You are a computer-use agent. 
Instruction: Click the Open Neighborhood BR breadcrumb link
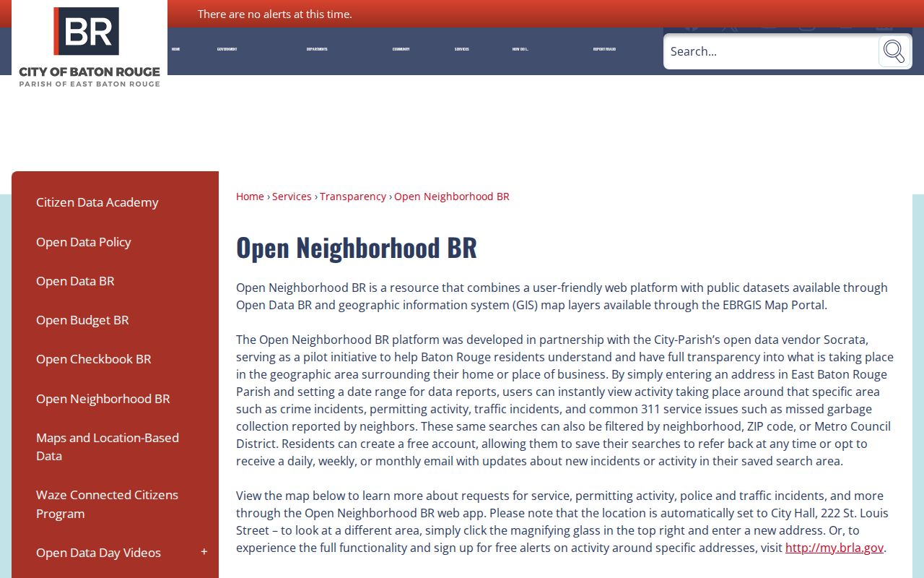pyautogui.click(x=452, y=197)
